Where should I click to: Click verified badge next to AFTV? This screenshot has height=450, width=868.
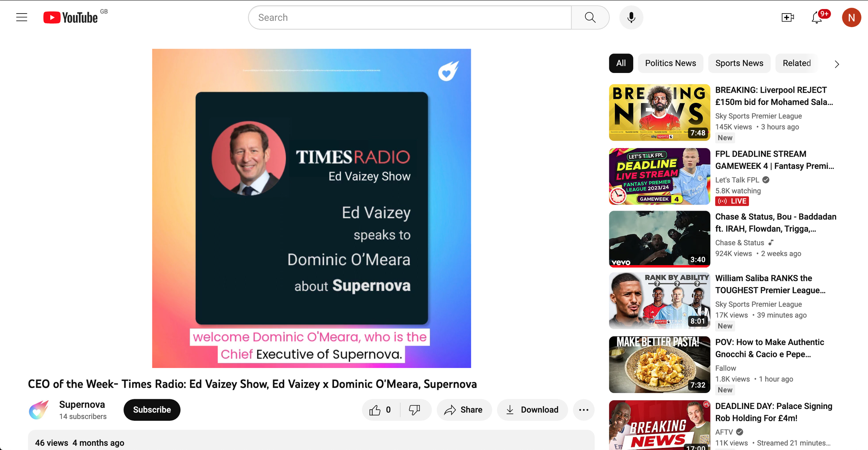[740, 432]
